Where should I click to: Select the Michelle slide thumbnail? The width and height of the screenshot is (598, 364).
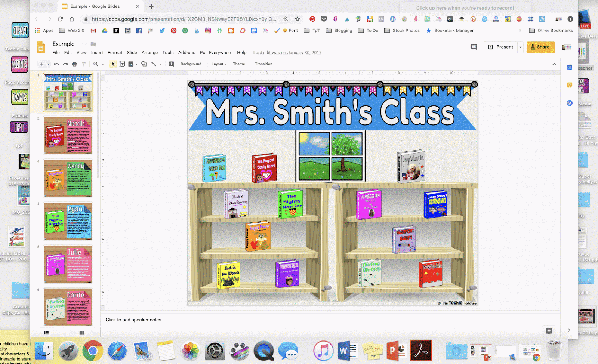68,135
